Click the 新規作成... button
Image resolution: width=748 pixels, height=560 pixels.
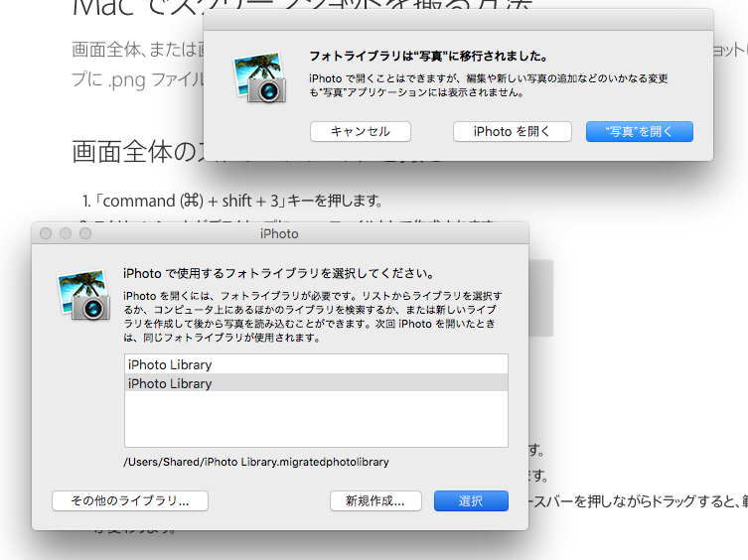pyautogui.click(x=375, y=500)
